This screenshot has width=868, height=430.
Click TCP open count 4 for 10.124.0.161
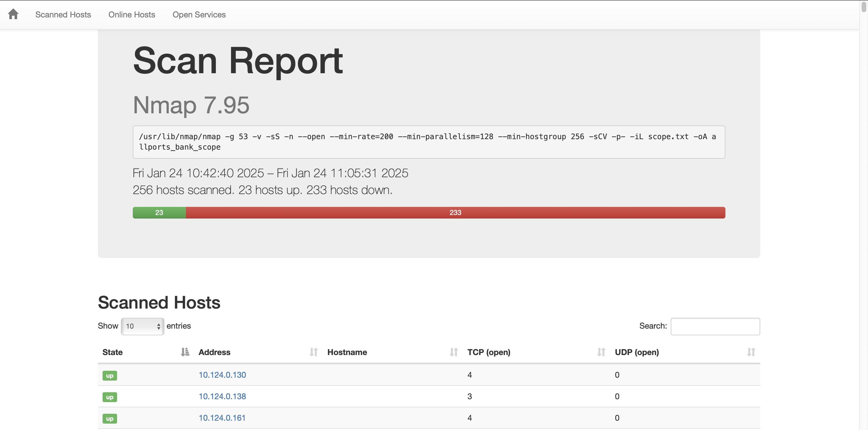[469, 418]
